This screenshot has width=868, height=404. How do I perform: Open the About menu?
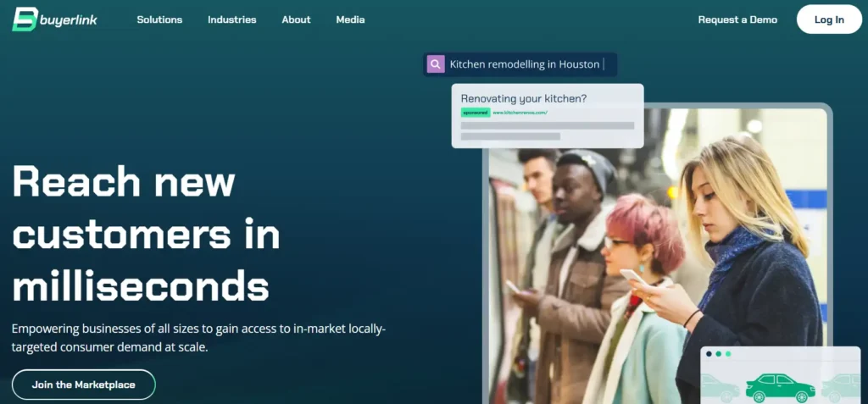(x=296, y=19)
